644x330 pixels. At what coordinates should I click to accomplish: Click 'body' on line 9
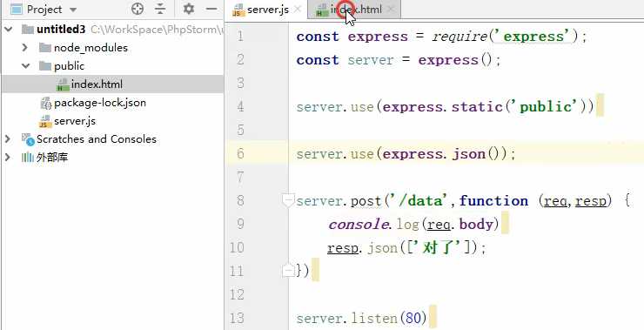[476, 225]
